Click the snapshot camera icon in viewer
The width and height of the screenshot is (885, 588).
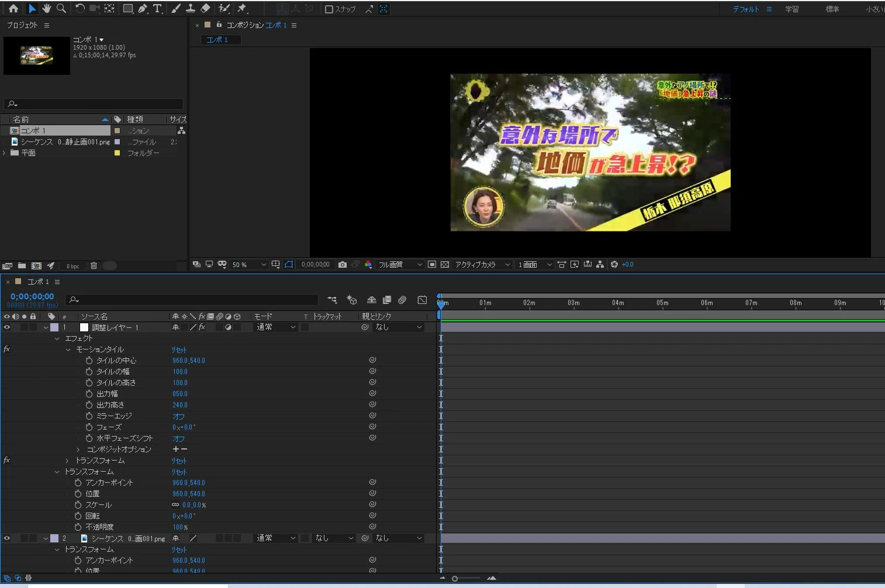pyautogui.click(x=343, y=265)
